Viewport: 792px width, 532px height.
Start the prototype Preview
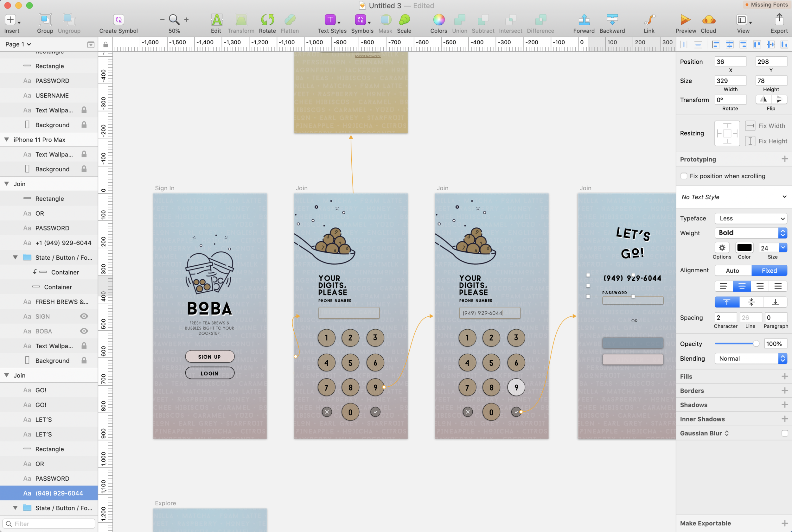(x=686, y=20)
